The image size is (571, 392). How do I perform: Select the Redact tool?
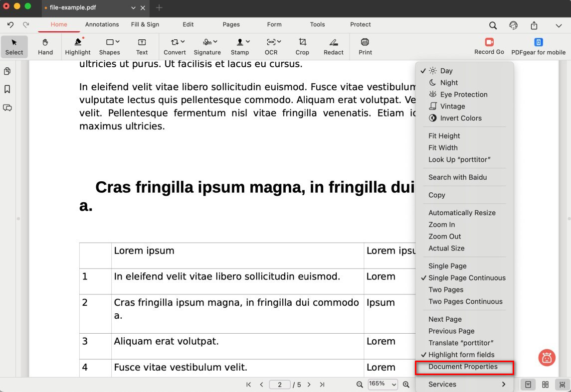333,46
